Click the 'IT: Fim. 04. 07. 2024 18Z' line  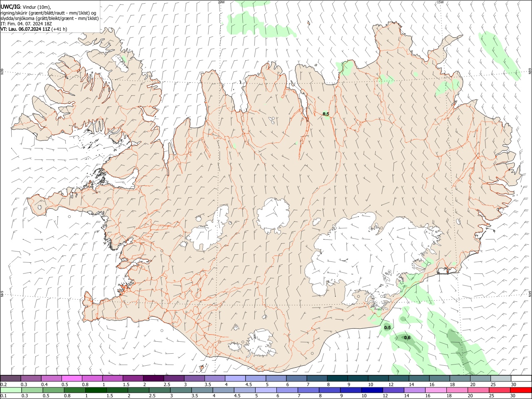pyautogui.click(x=26, y=24)
